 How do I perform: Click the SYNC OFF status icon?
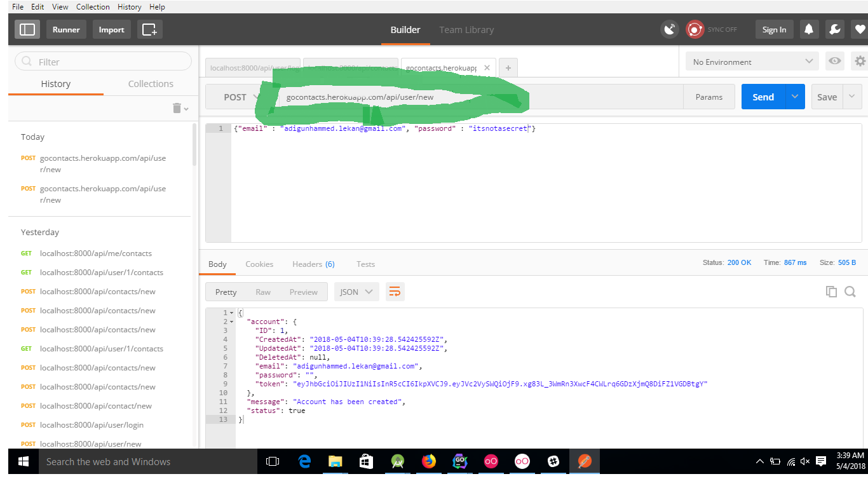coord(695,29)
